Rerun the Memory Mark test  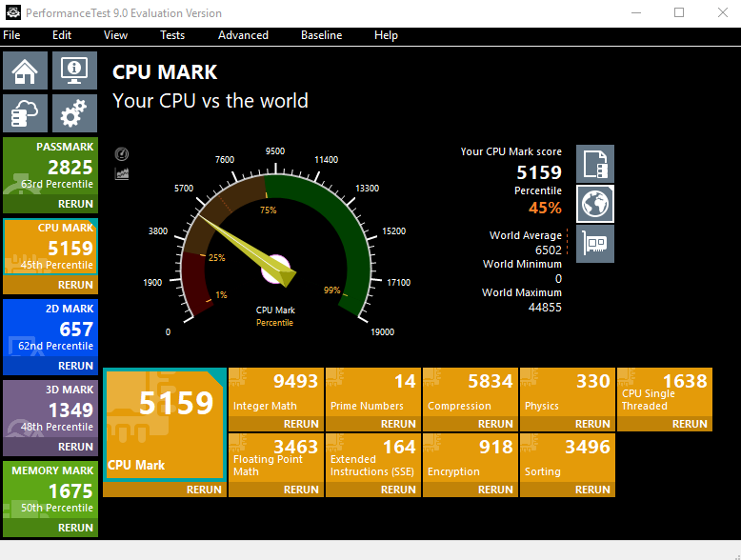(50, 528)
